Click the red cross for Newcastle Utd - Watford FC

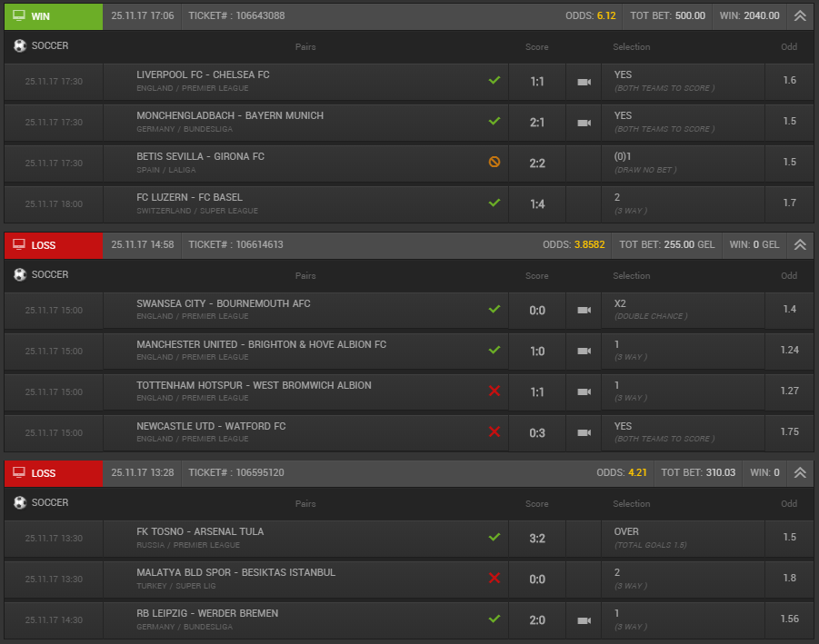(494, 431)
